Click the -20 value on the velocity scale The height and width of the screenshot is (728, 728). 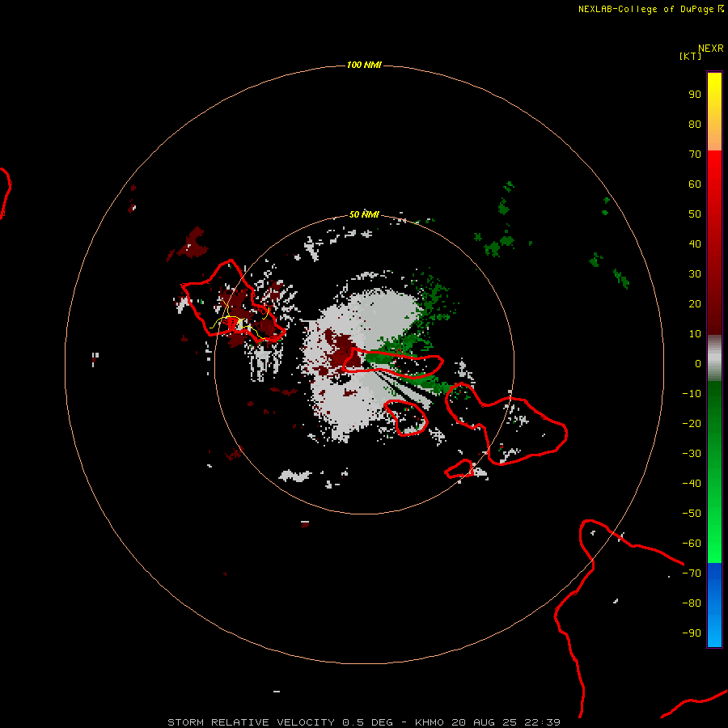pyautogui.click(x=692, y=423)
